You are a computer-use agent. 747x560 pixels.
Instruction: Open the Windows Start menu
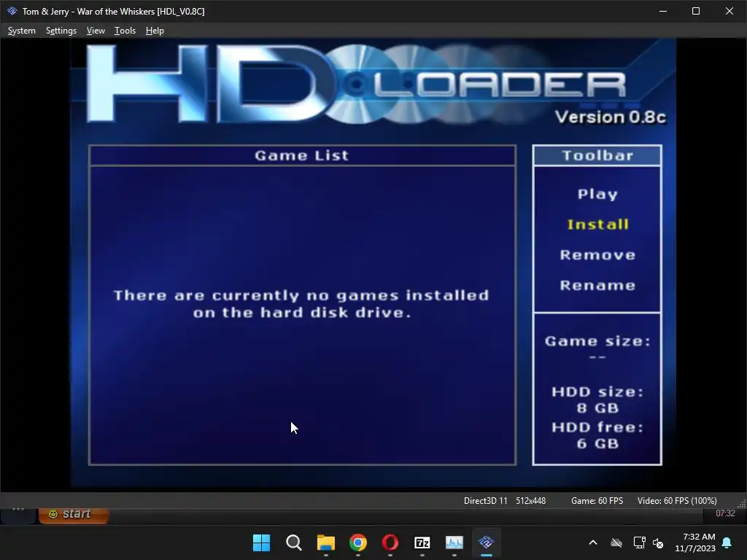(262, 542)
